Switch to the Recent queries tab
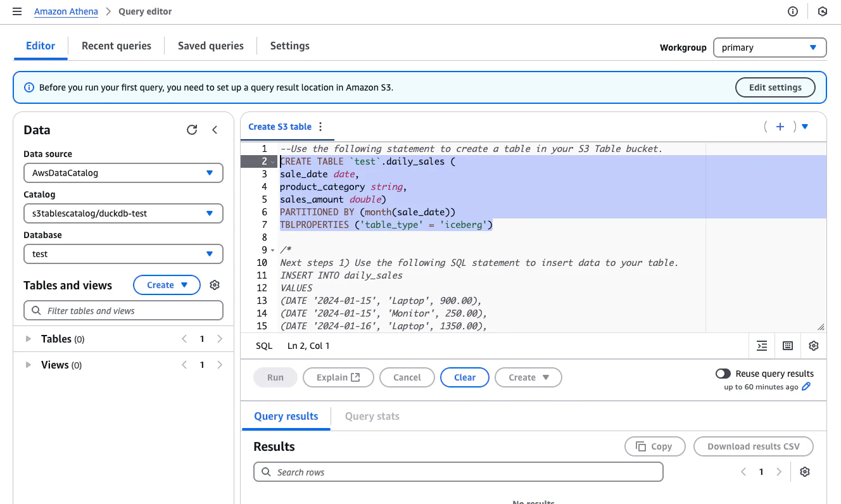The image size is (841, 504). point(117,46)
